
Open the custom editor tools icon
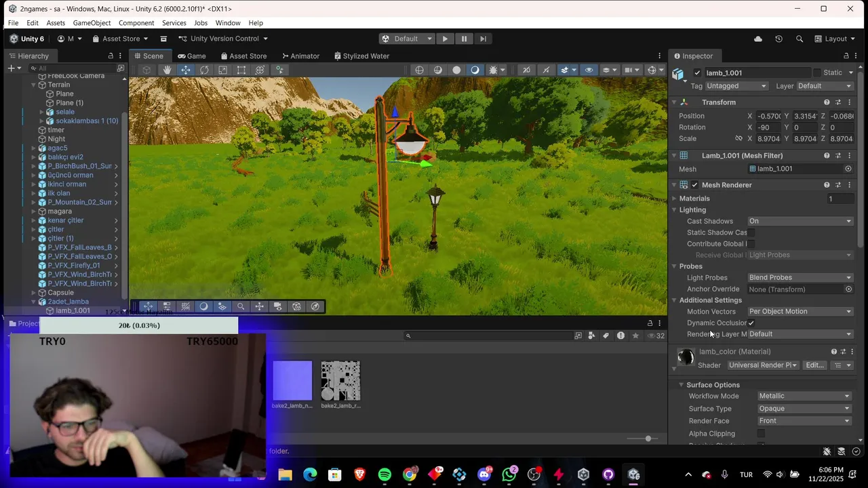click(x=279, y=70)
